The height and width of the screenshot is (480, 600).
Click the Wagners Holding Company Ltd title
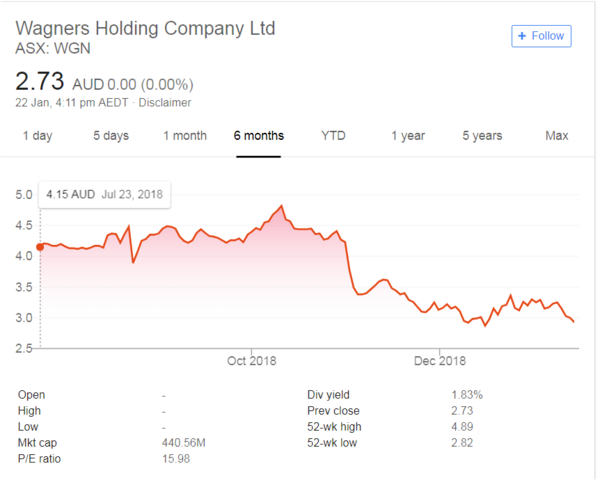(x=145, y=27)
